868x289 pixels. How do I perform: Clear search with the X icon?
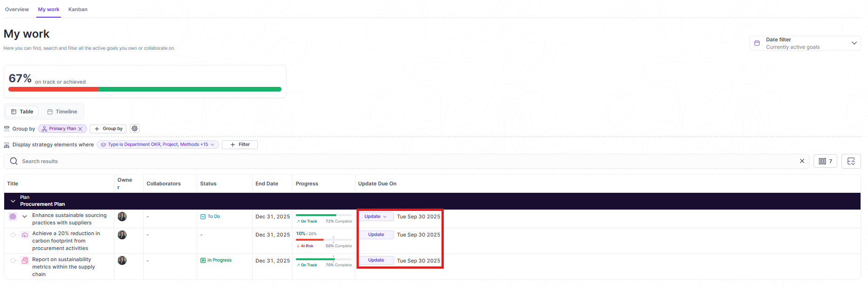point(802,161)
